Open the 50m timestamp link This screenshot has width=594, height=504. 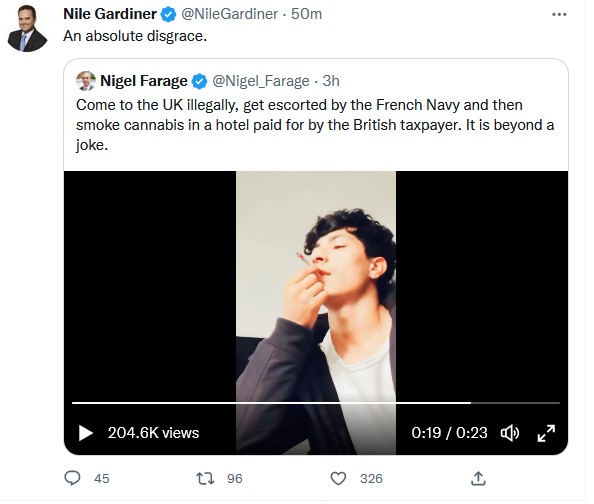pos(306,14)
